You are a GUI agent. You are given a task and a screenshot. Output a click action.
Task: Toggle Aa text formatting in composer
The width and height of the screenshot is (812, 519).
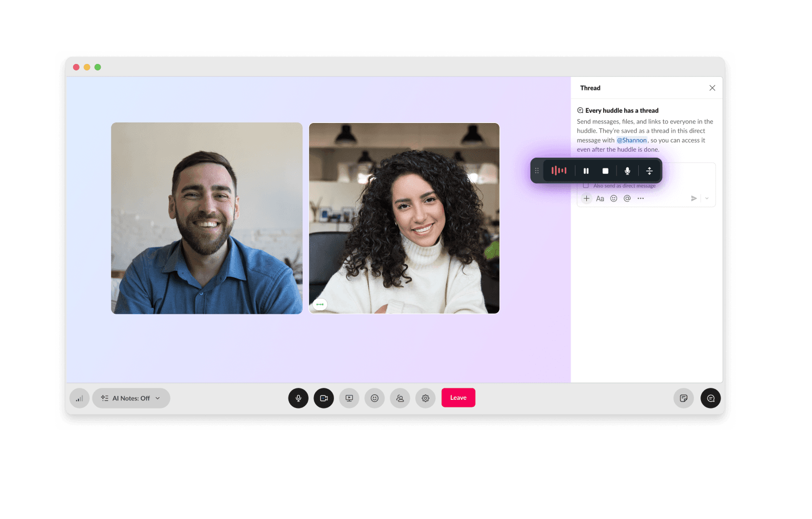pyautogui.click(x=600, y=198)
